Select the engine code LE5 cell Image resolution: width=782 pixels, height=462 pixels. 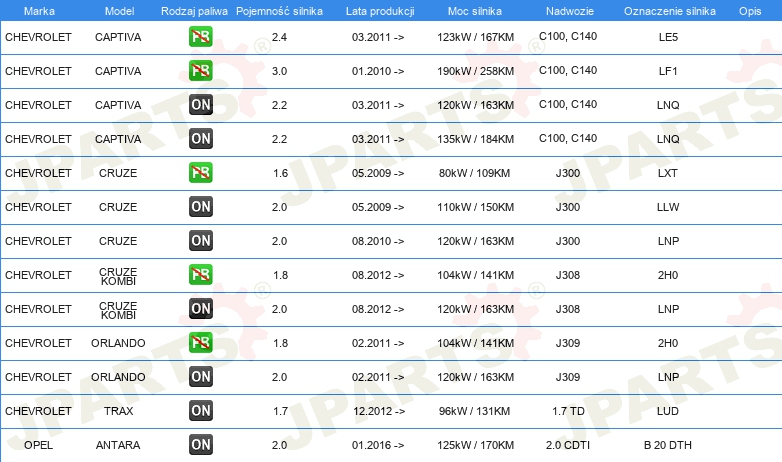click(x=668, y=37)
